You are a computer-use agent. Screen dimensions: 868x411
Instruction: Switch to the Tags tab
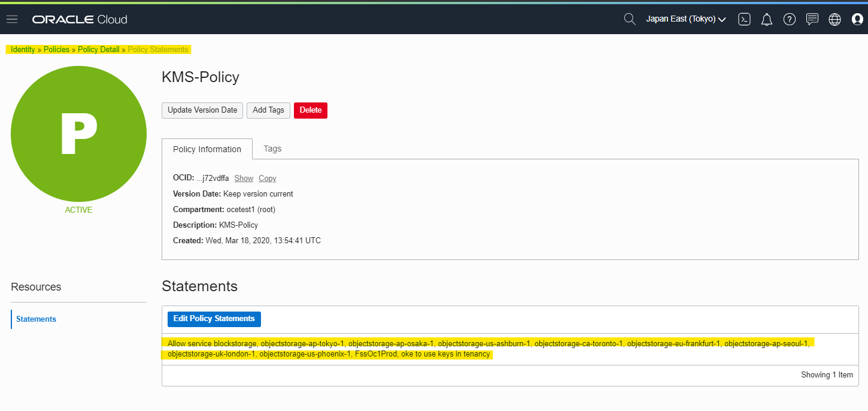tap(272, 149)
